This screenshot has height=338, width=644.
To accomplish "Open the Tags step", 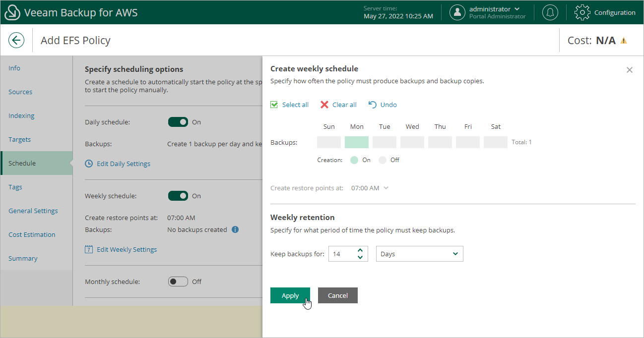I will coord(37,187).
